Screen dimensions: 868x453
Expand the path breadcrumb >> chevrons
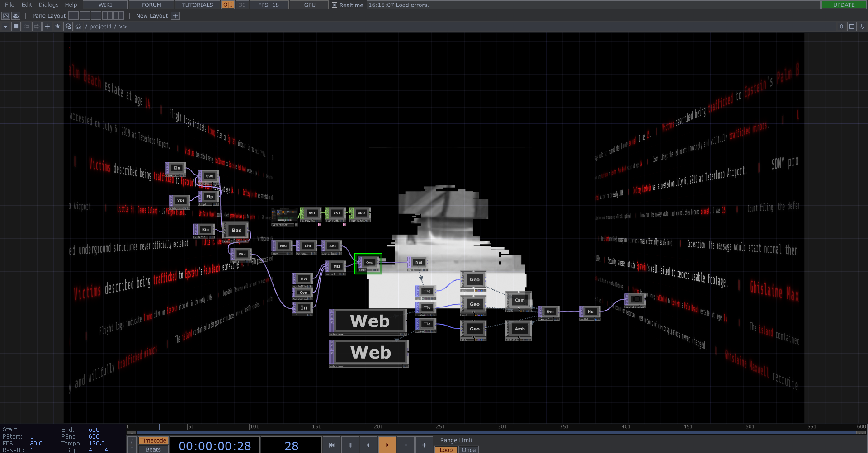coord(123,27)
